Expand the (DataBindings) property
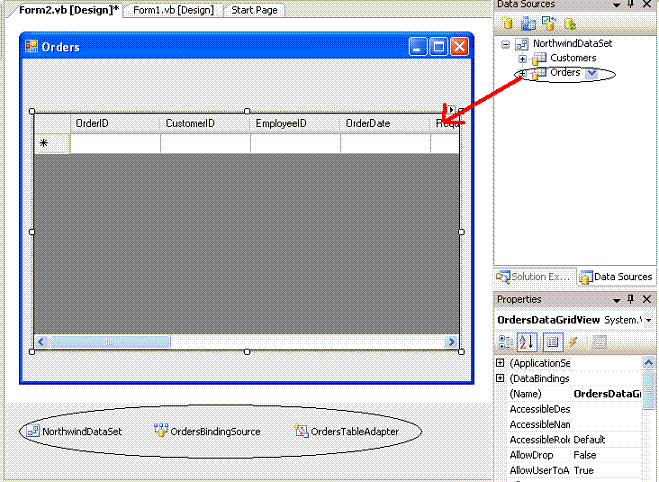The image size is (659, 482). 500,378
